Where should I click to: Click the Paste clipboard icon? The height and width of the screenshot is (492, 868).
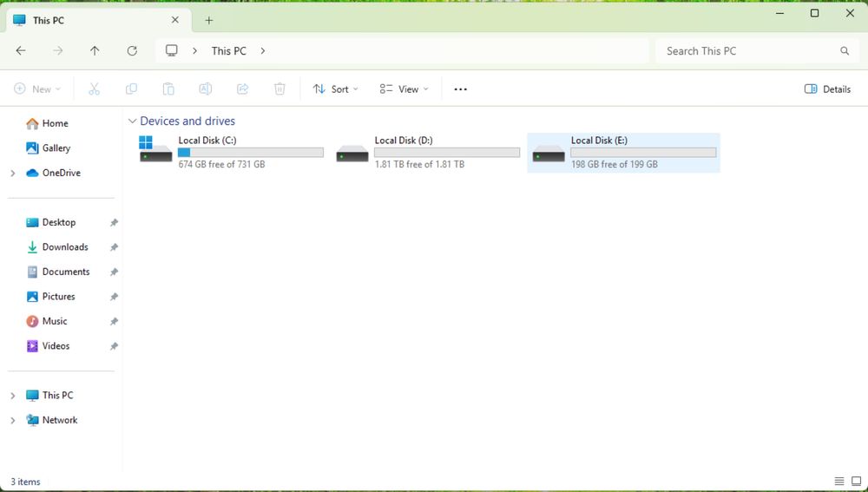(168, 89)
